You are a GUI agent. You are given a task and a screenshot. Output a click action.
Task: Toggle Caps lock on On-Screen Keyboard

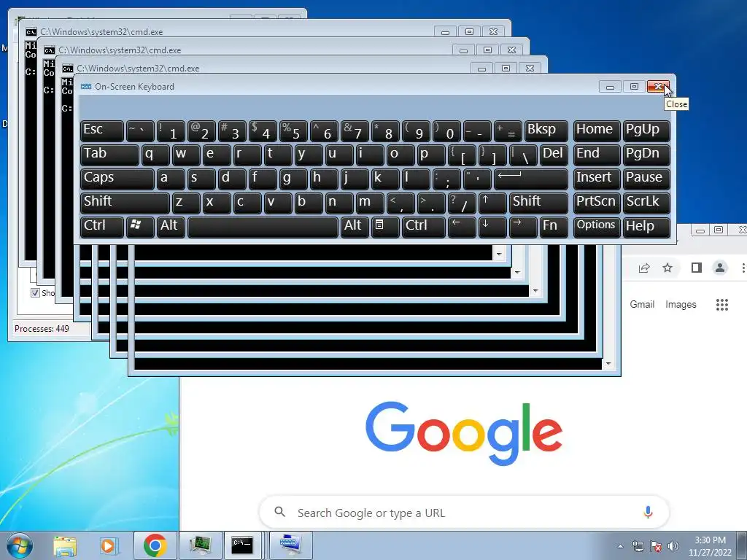117,179
